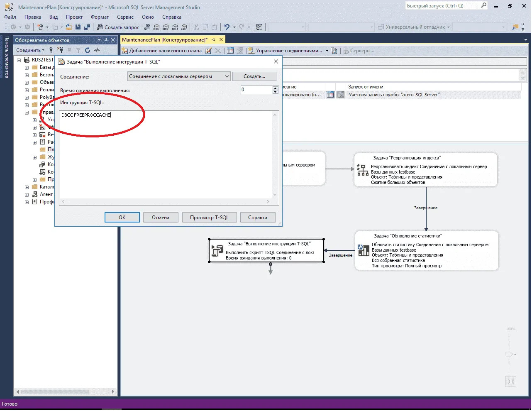
Task: Open the connection dropdown in the task dialog
Action: [227, 76]
